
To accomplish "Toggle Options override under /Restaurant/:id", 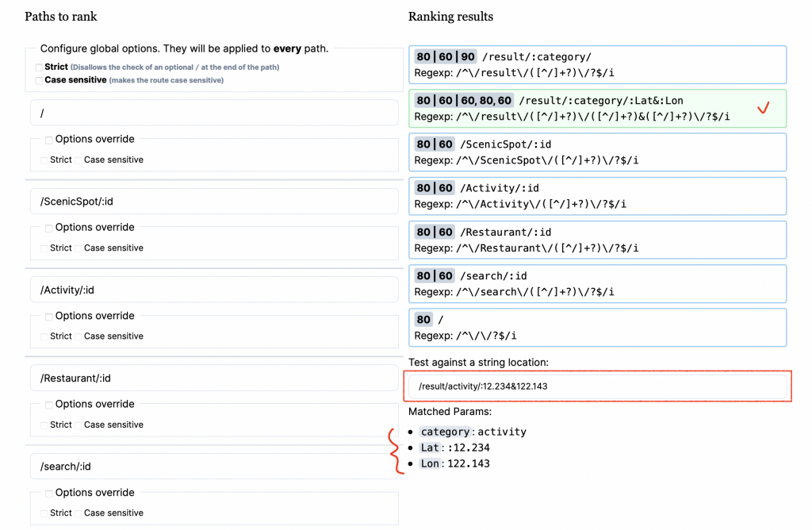I will pos(49,405).
